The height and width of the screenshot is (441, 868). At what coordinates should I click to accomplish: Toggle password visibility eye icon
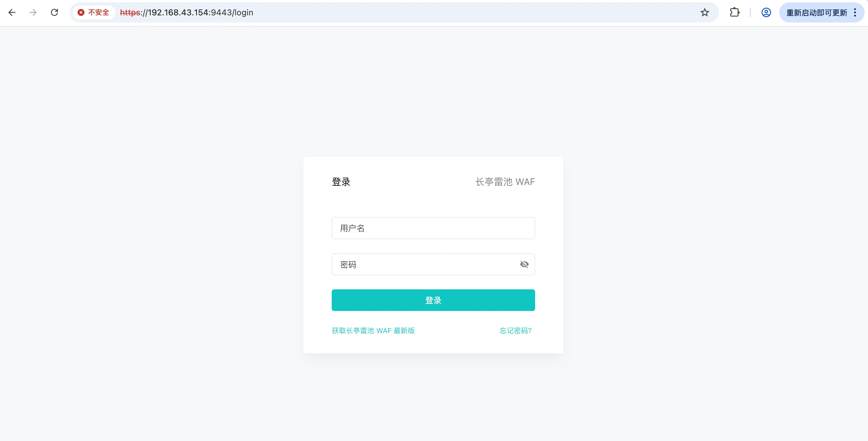point(524,265)
